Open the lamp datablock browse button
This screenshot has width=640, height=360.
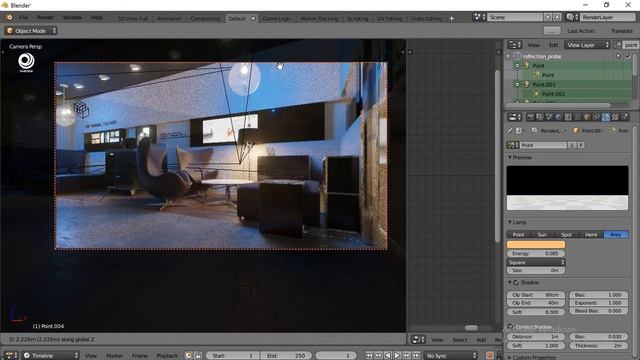pos(513,145)
